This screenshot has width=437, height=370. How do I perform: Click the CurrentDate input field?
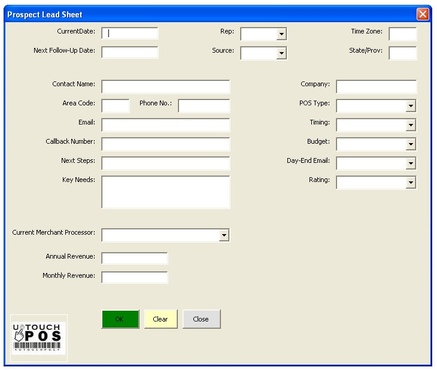130,34
